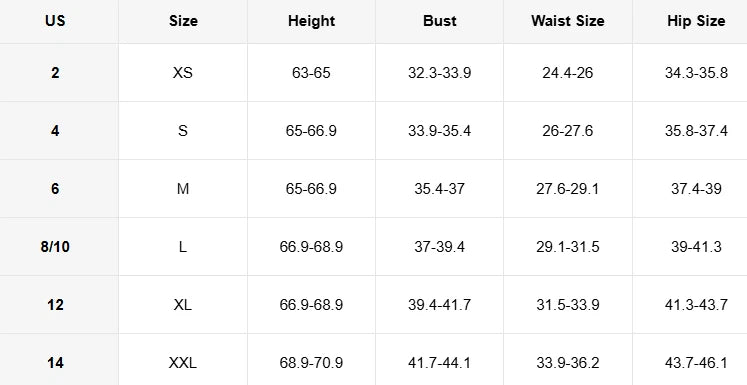Select bust value 32.3-33.9

[x=439, y=72]
